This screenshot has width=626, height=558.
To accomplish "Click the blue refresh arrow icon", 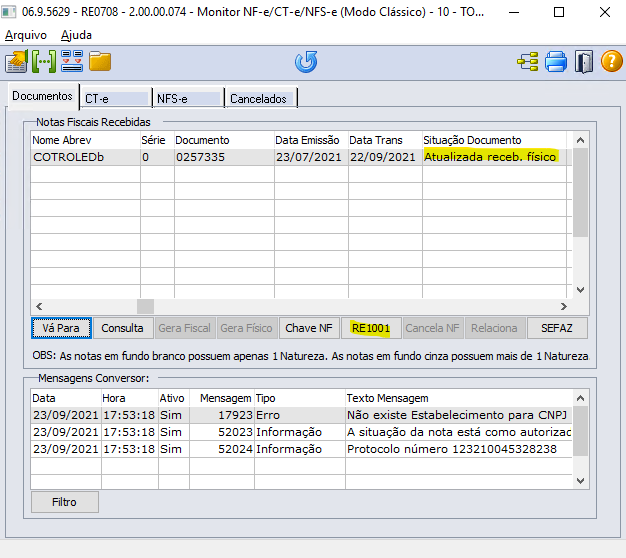I will [x=306, y=62].
